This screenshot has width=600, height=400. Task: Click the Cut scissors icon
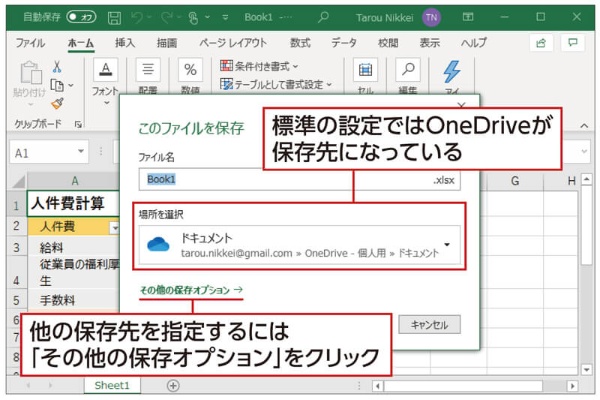point(57,67)
